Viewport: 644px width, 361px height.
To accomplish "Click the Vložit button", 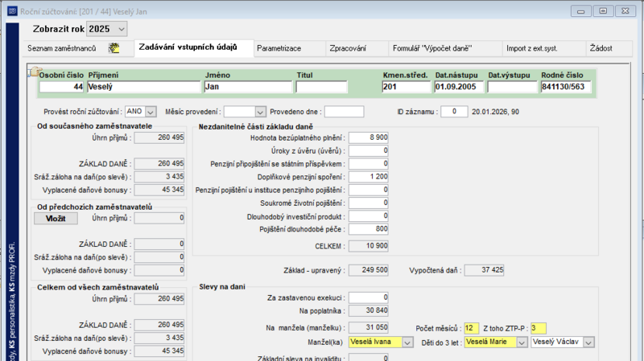I will click(x=56, y=219).
